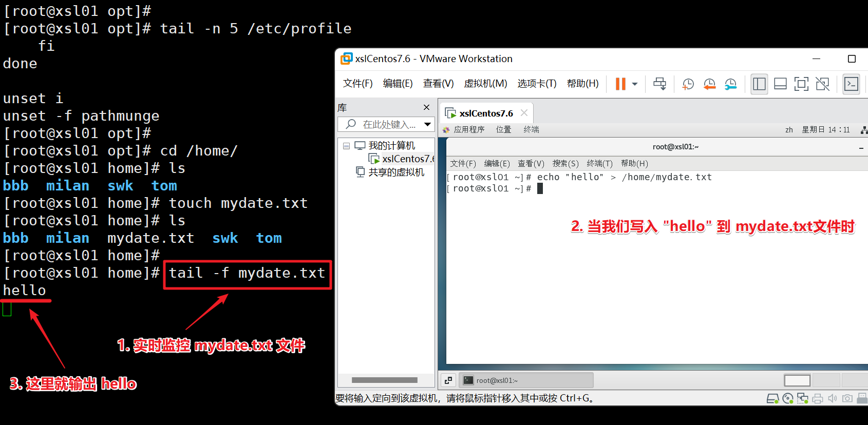Click the camera device status icon
The width and height of the screenshot is (868, 425).
847,399
